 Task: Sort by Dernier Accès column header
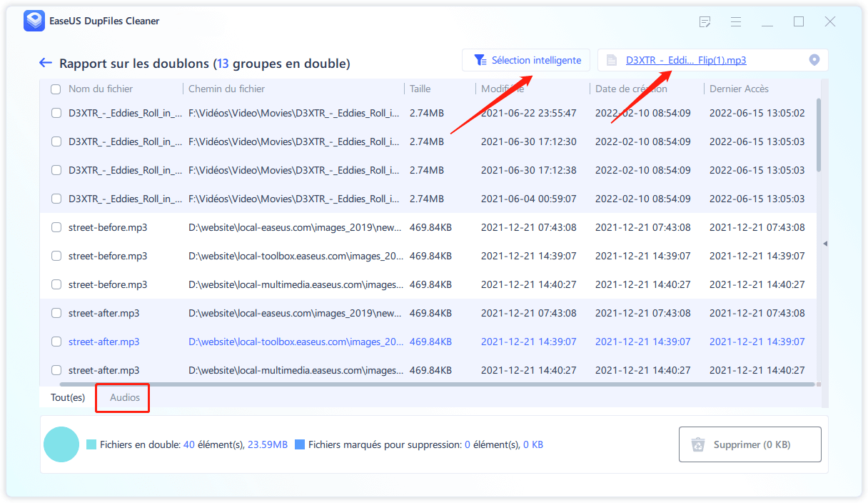click(739, 89)
